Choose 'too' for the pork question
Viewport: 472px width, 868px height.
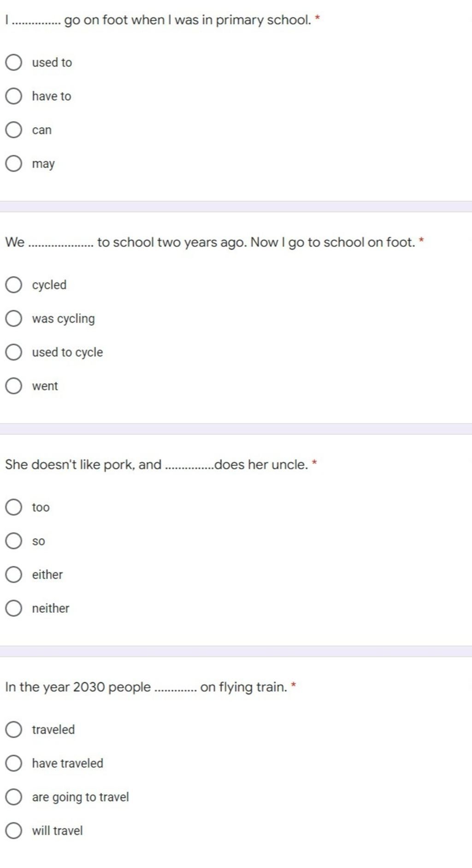[14, 507]
